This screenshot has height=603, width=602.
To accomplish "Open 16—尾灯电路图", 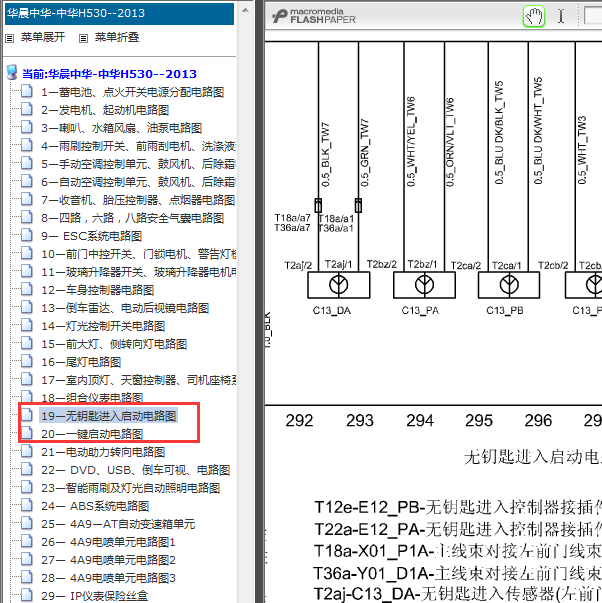I will (81, 362).
